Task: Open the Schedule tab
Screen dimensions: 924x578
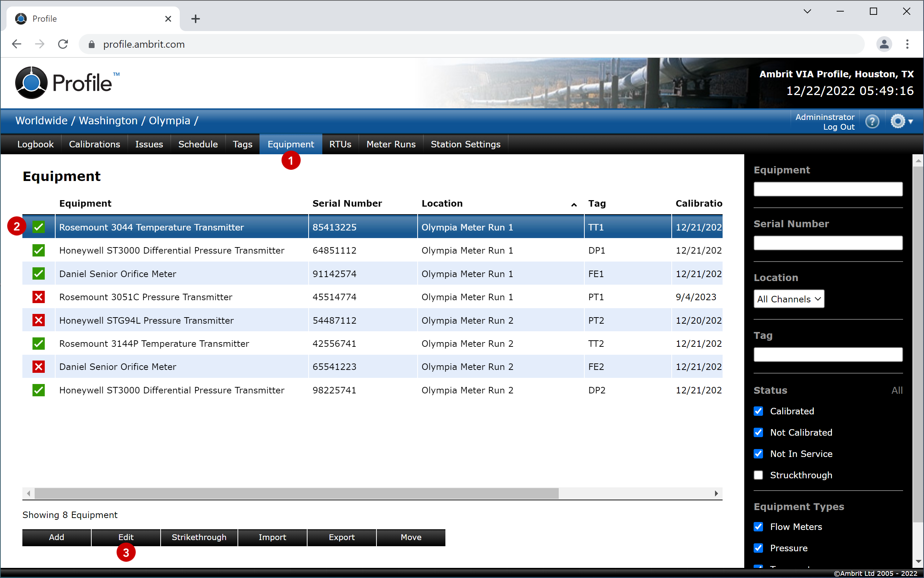Action: [x=198, y=144]
